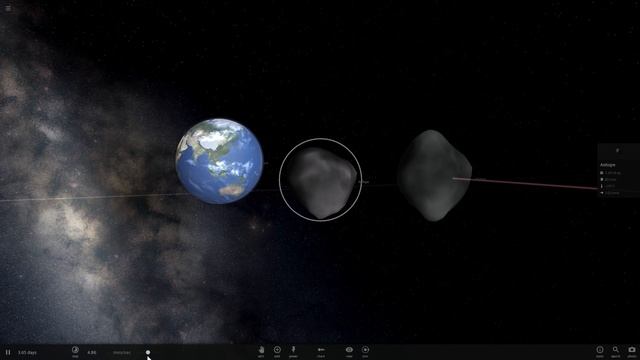This screenshot has height=360, width=640.
Task: Adjust the simulation speed slider handle
Action: [148, 352]
